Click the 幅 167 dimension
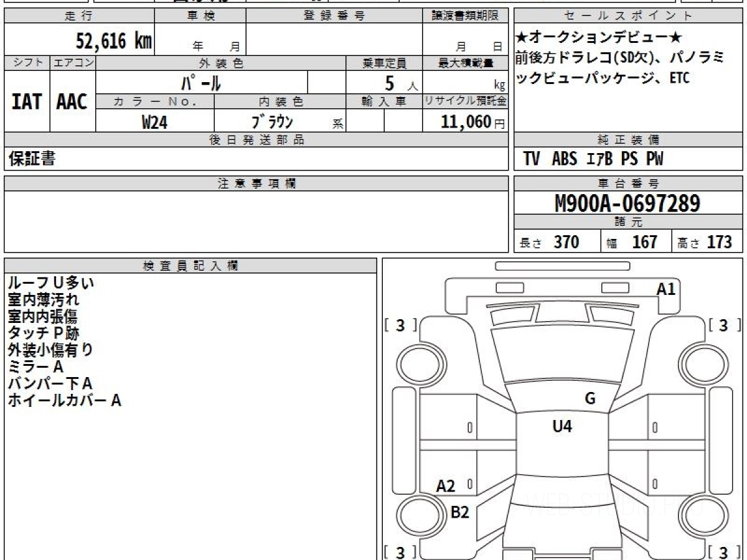The image size is (747, 560). (632, 242)
